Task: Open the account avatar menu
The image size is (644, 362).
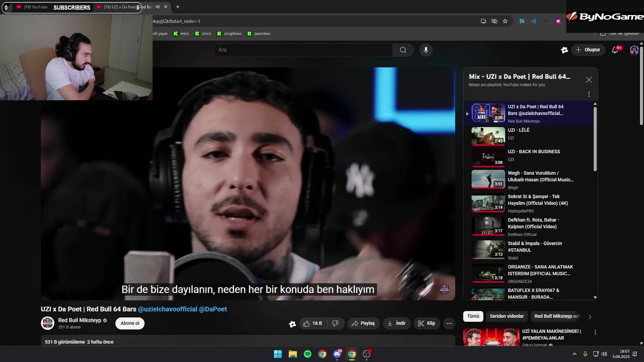Action: coord(634,50)
